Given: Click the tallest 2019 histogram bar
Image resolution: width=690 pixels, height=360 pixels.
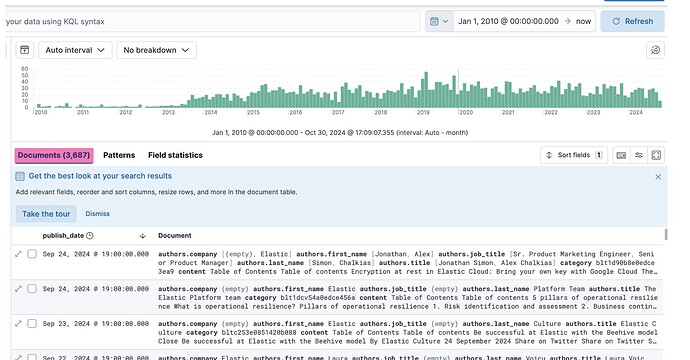Looking at the screenshot, I should (426, 90).
